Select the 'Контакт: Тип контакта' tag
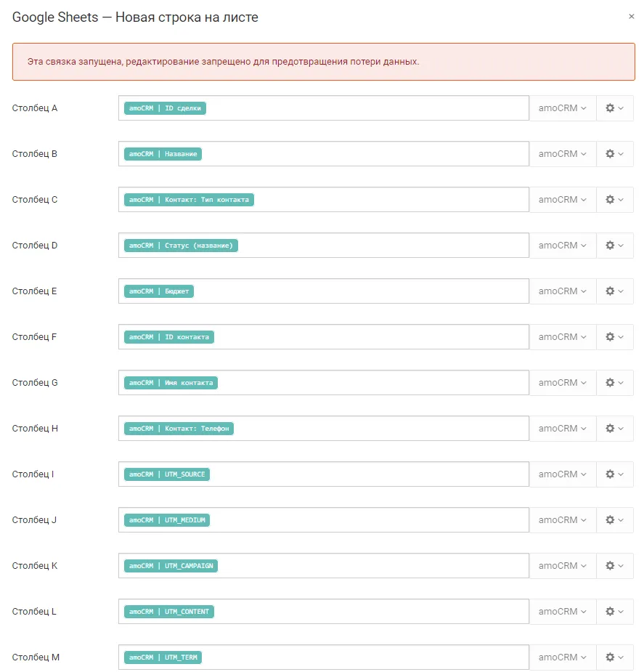This screenshot has height=672, width=644. 189,200
